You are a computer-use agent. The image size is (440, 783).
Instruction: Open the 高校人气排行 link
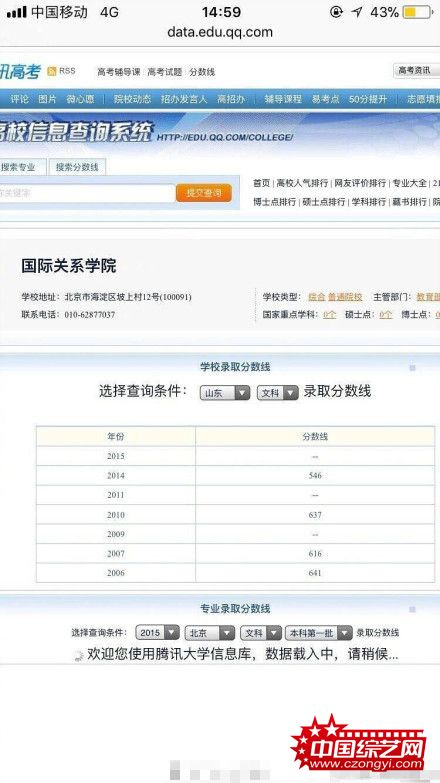click(302, 183)
